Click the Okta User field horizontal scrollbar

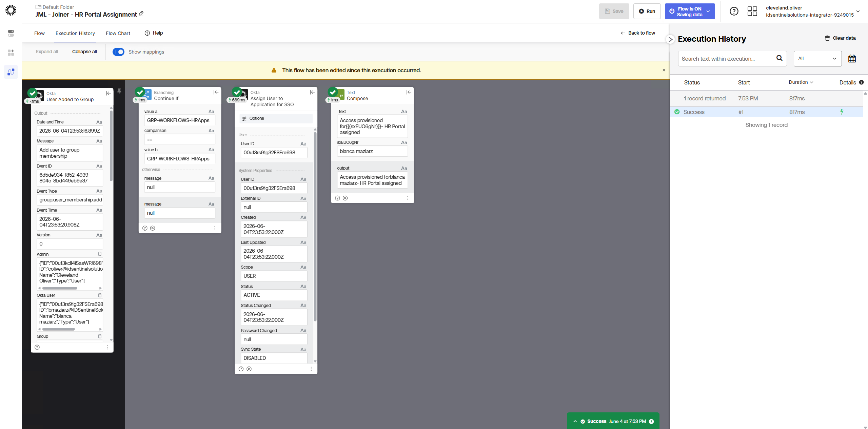[58, 329]
